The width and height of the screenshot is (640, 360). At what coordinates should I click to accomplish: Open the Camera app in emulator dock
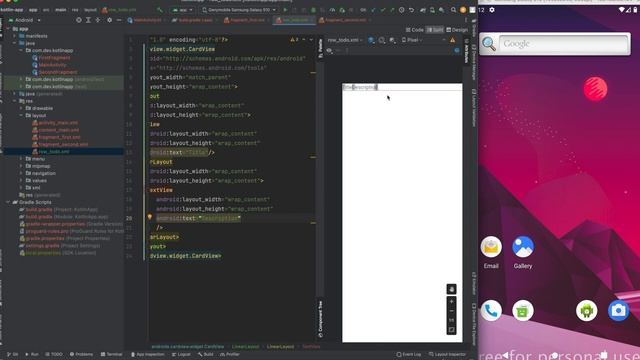618,311
